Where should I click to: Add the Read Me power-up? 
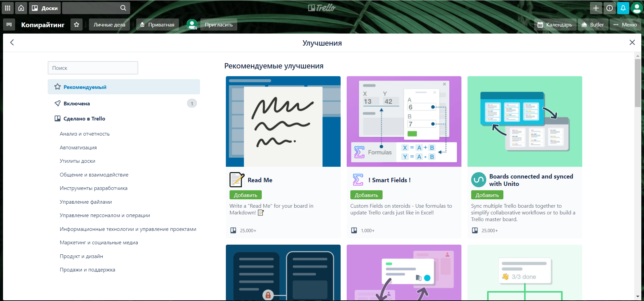pos(246,195)
